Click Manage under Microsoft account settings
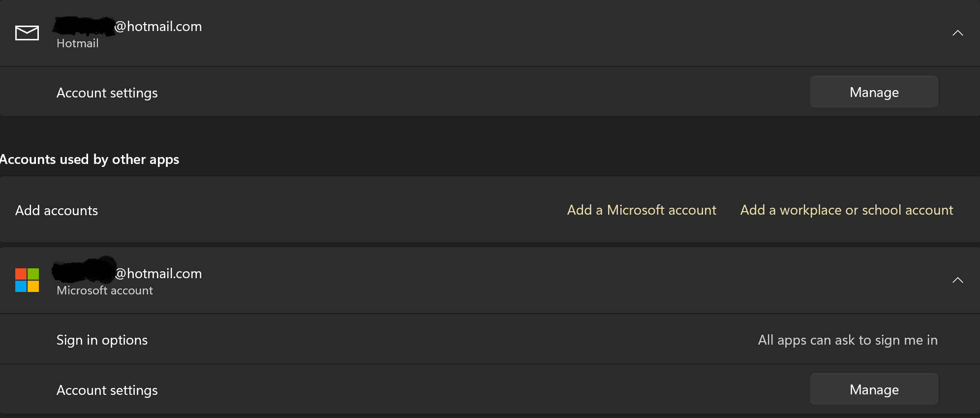The image size is (980, 418). (x=874, y=389)
